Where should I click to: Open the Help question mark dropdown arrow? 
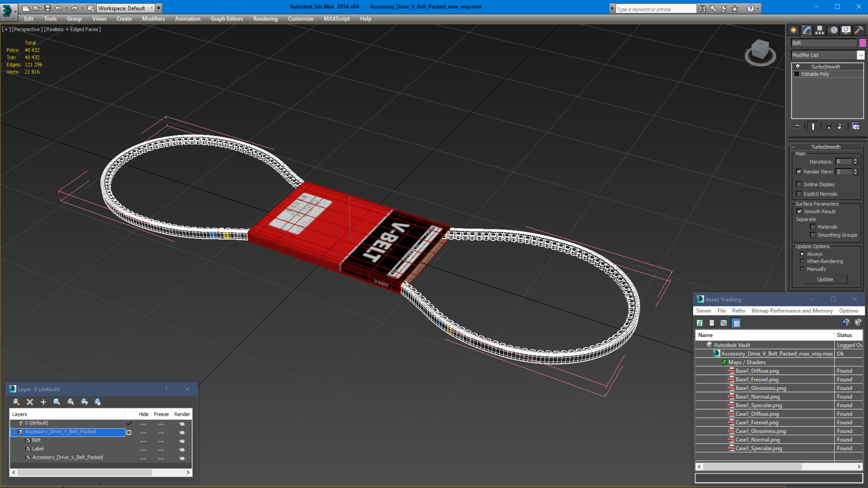tap(758, 9)
